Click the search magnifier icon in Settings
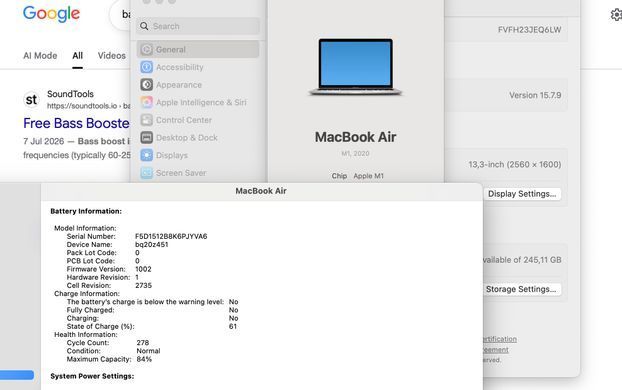Screen dimensions: 622x390 (x=144, y=26)
